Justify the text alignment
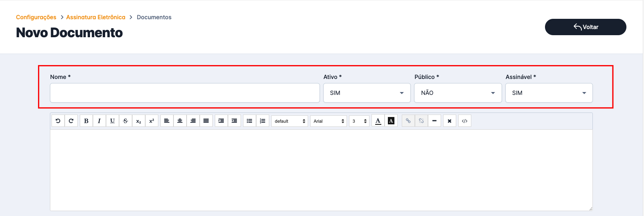The width and height of the screenshot is (644, 216). click(206, 121)
